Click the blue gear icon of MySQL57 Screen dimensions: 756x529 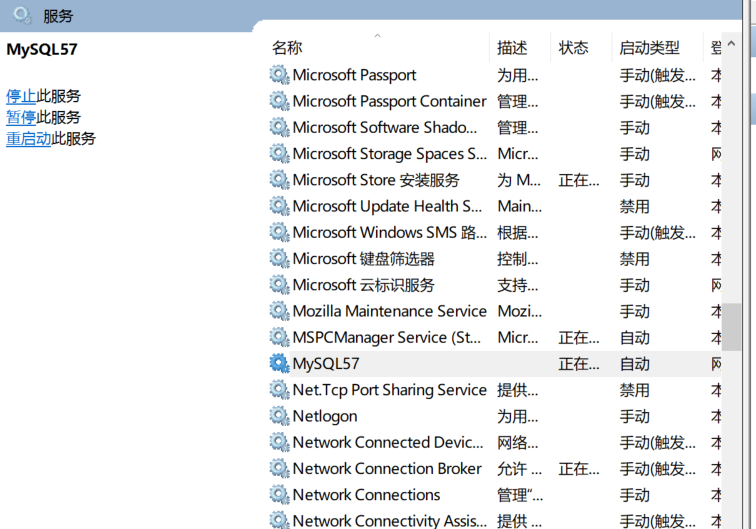pyautogui.click(x=279, y=364)
